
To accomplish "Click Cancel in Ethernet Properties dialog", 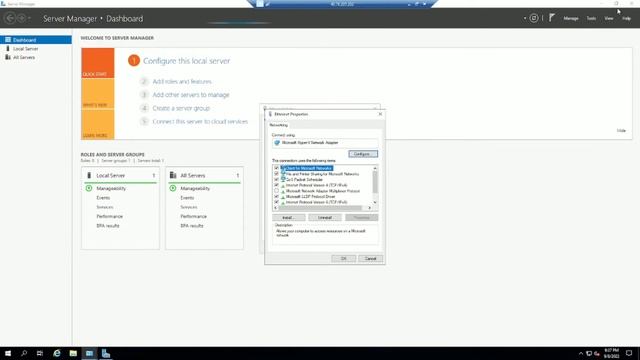I will click(x=370, y=259).
